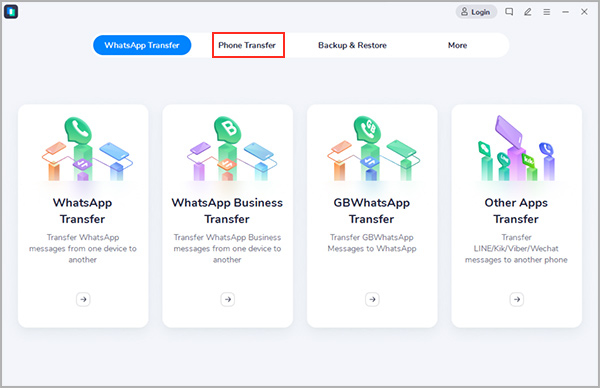Click the app logo icon
The height and width of the screenshot is (388, 600).
click(x=11, y=12)
